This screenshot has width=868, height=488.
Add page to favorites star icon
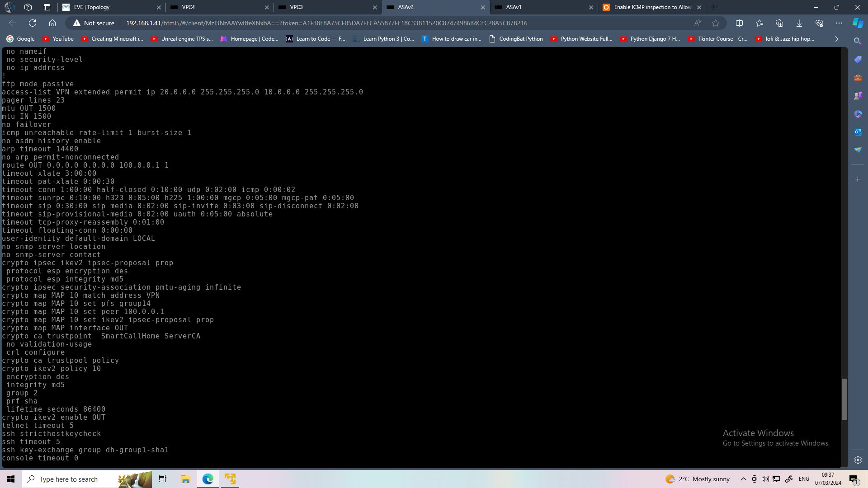(716, 23)
